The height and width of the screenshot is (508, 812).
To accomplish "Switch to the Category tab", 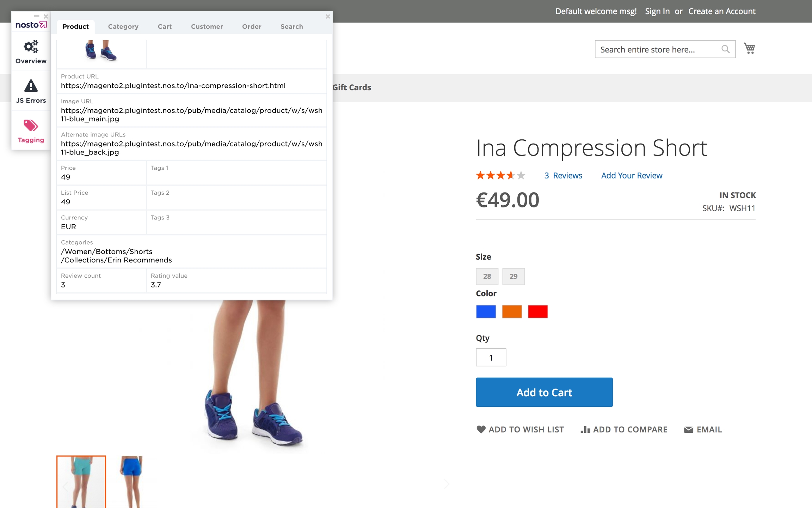I will (x=123, y=26).
